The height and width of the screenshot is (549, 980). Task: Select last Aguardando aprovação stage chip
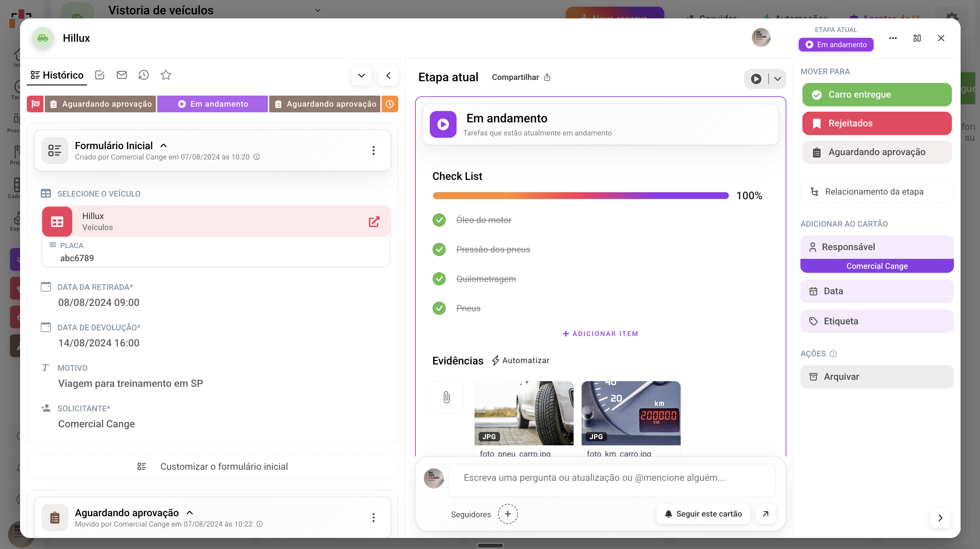[325, 104]
